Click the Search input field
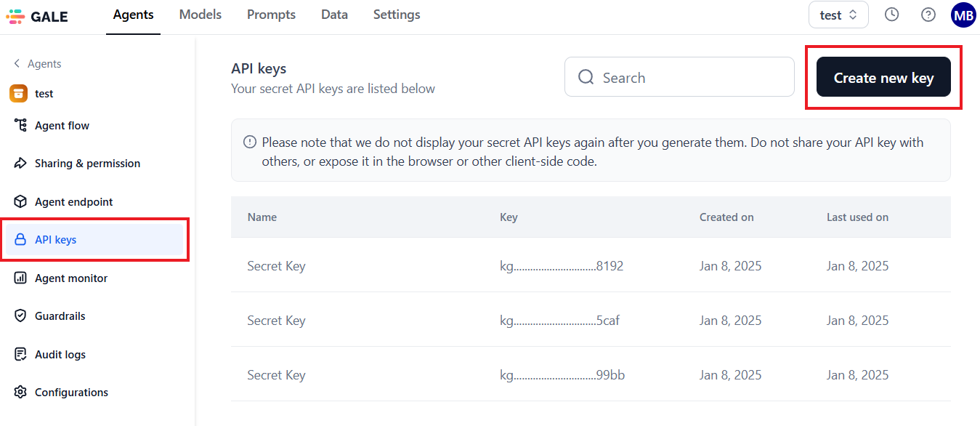This screenshot has width=980, height=426. point(679,77)
